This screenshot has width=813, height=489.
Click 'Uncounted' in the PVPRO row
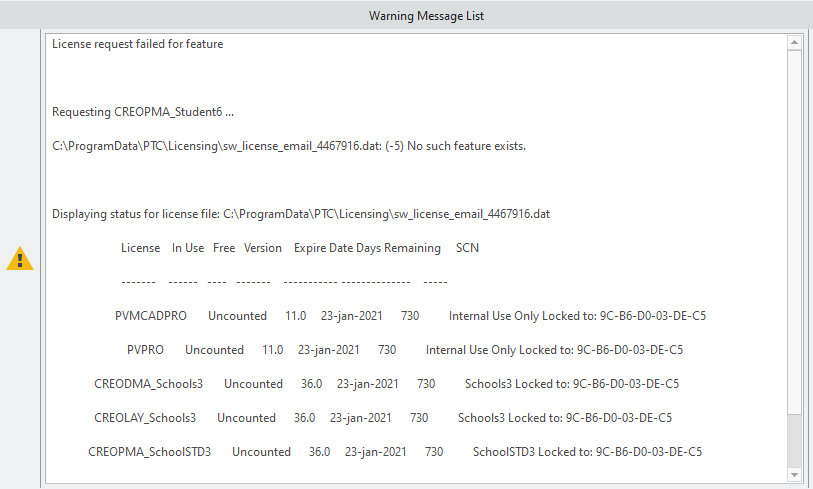pyautogui.click(x=215, y=350)
